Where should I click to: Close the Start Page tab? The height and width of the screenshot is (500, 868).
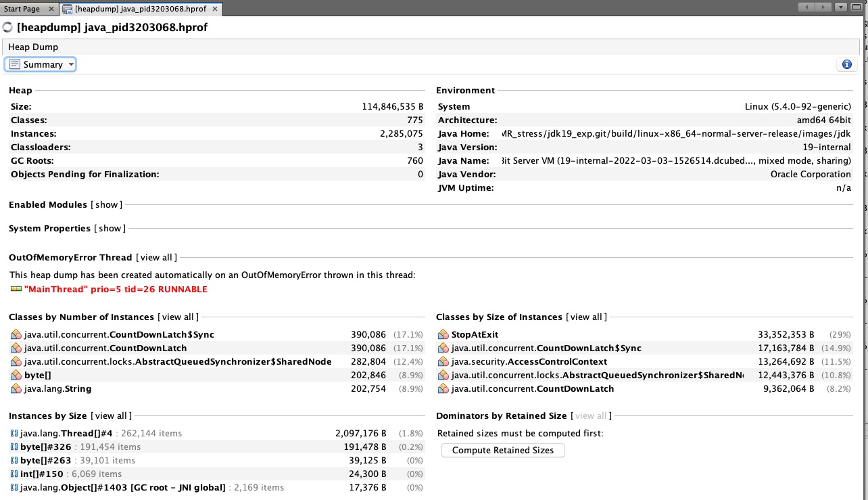52,9
